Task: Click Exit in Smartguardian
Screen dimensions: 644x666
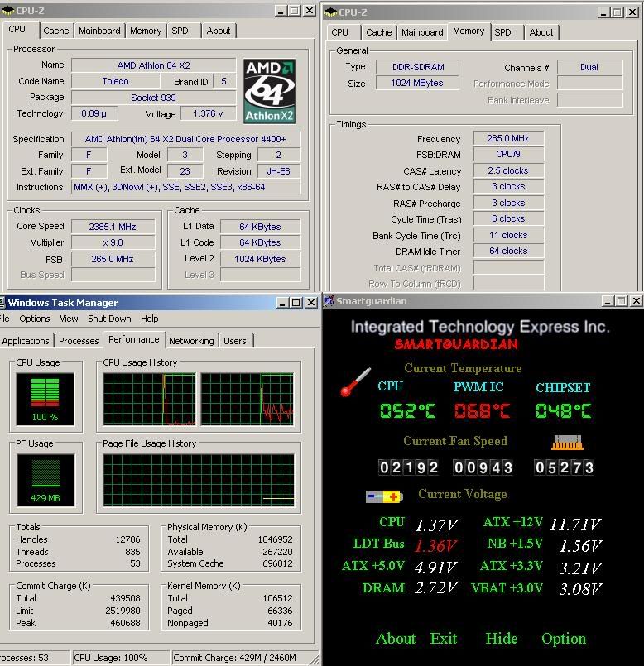Action: [444, 639]
